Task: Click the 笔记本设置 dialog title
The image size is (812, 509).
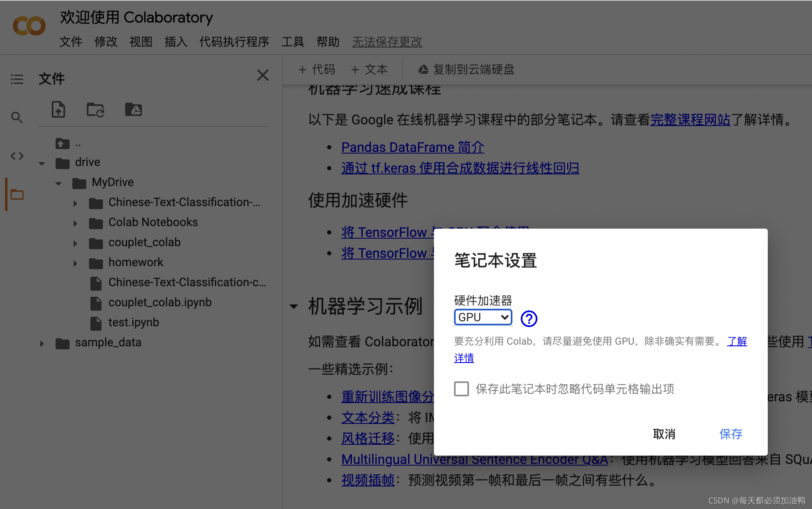Action: pos(496,260)
